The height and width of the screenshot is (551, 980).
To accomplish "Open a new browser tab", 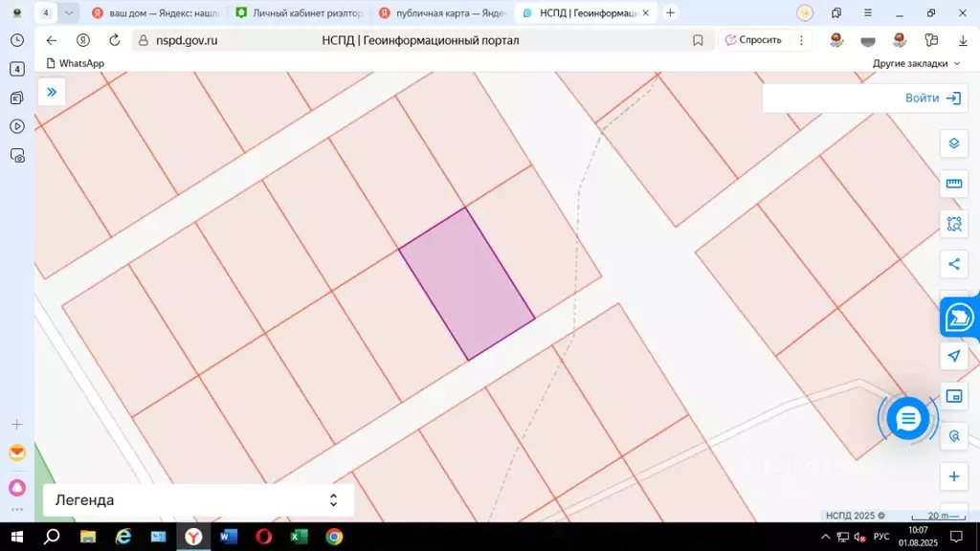I will pos(670,12).
